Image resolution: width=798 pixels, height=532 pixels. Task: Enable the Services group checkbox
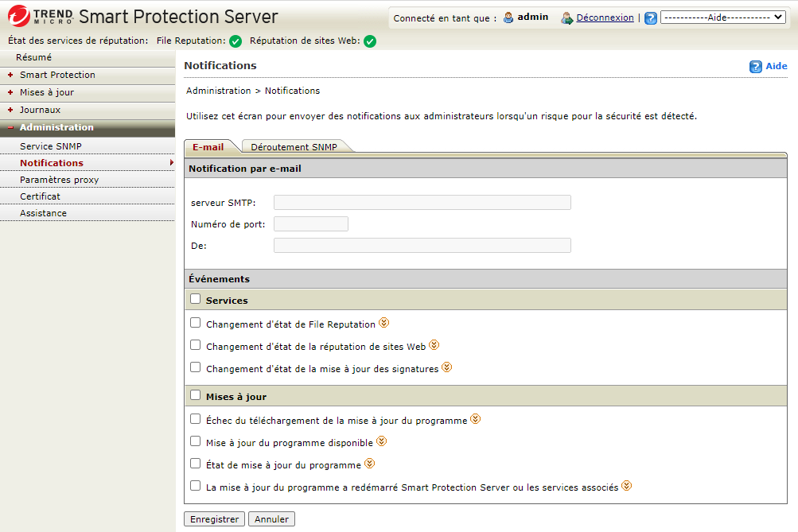coord(196,299)
